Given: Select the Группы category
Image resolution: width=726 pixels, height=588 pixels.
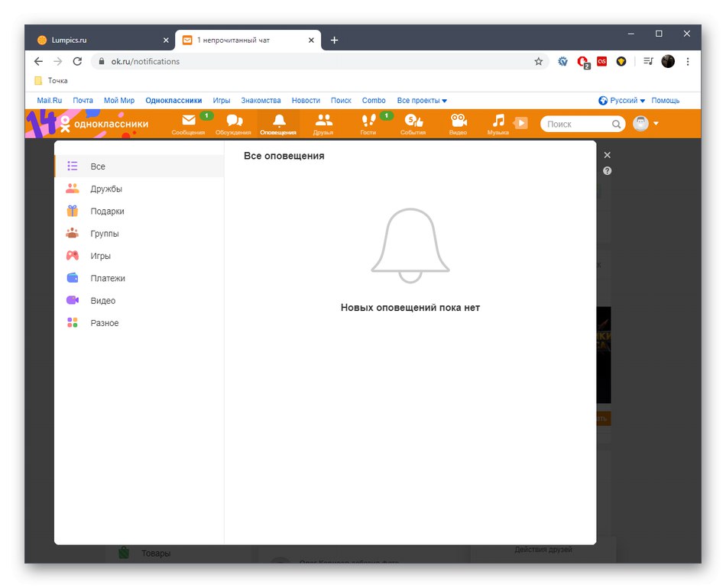Looking at the screenshot, I should pos(139,233).
